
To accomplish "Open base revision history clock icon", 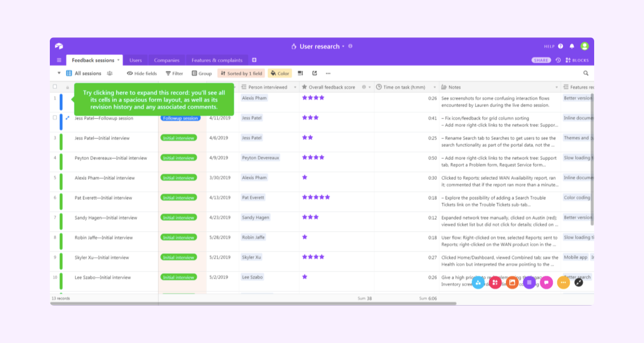I will pyautogui.click(x=558, y=60).
